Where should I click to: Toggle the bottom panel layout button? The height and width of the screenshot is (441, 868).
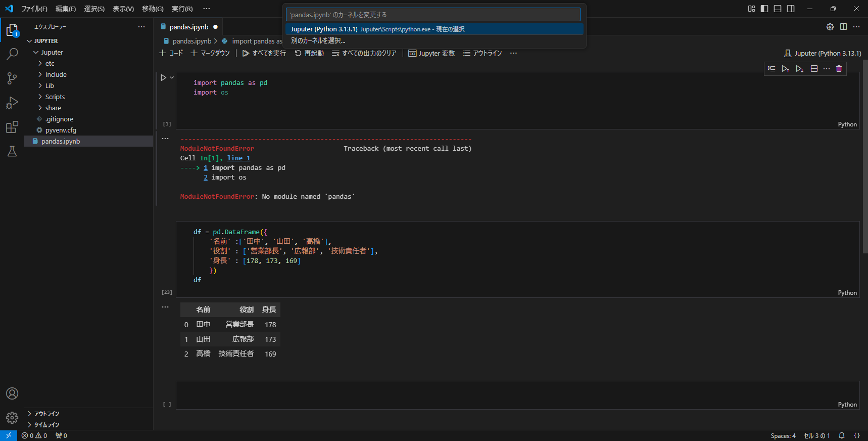778,9
